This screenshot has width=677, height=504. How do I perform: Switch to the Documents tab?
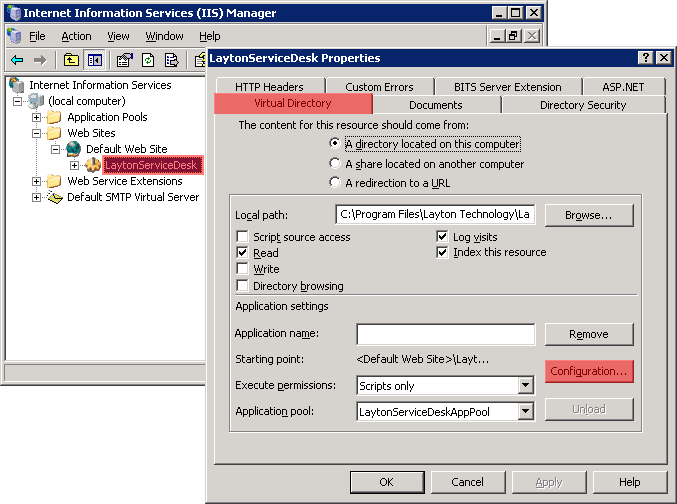[x=436, y=105]
